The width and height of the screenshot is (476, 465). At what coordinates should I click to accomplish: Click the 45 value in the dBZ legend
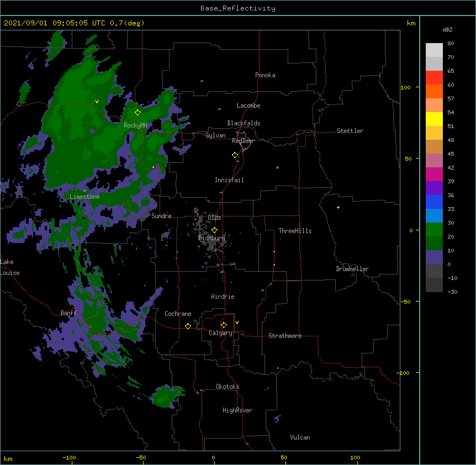pyautogui.click(x=451, y=154)
